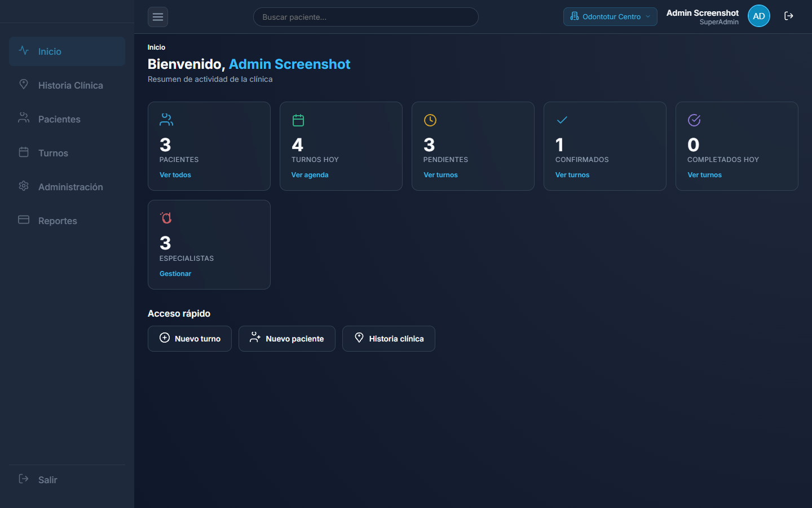The height and width of the screenshot is (508, 812).
Task: Click the Pacientes sidebar users icon
Action: coord(24,118)
